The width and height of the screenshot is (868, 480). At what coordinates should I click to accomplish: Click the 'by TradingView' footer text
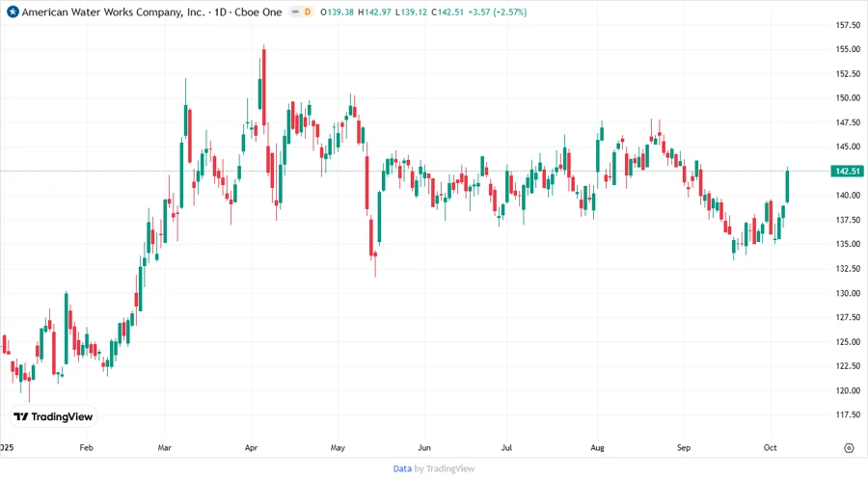(x=445, y=468)
